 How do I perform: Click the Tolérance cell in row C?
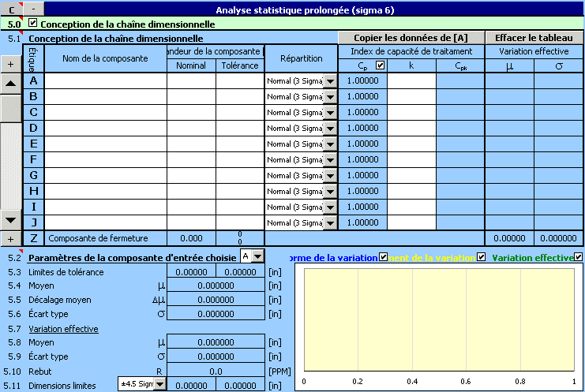coord(240,112)
